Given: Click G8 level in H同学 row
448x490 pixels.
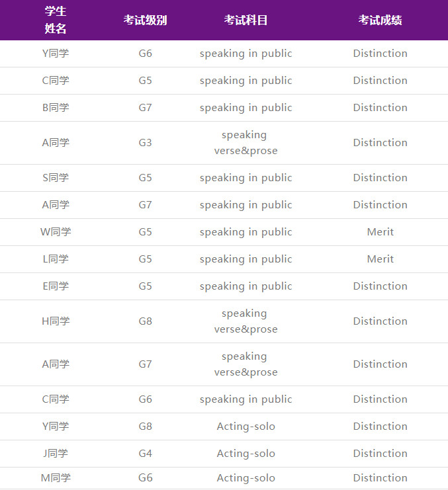Looking at the screenshot, I should pos(146,321).
